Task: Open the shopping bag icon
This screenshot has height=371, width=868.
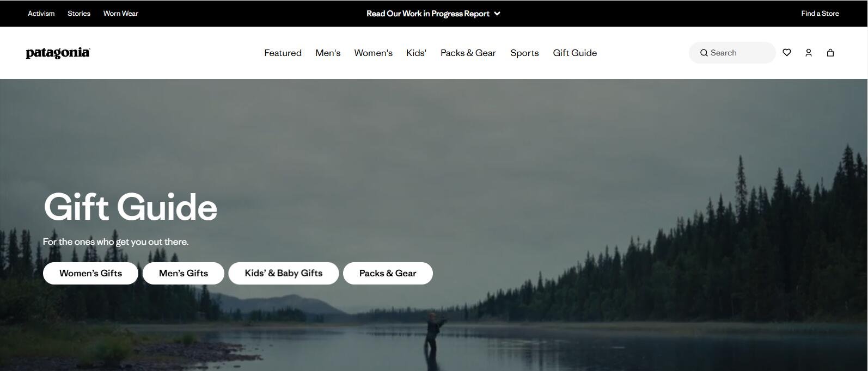Action: tap(830, 53)
